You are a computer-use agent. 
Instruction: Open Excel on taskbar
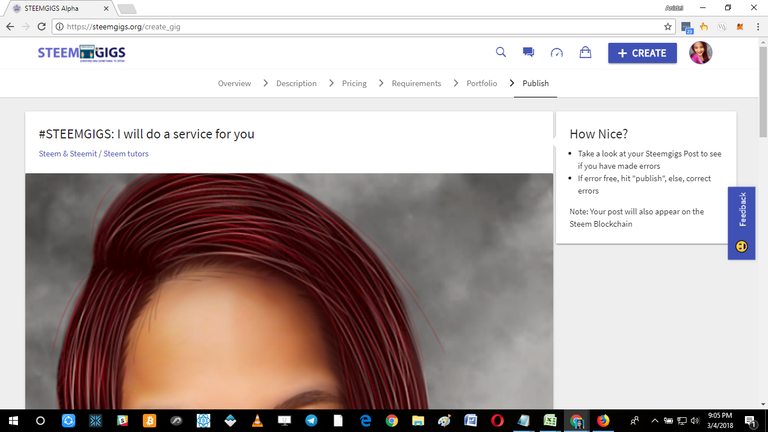point(550,421)
